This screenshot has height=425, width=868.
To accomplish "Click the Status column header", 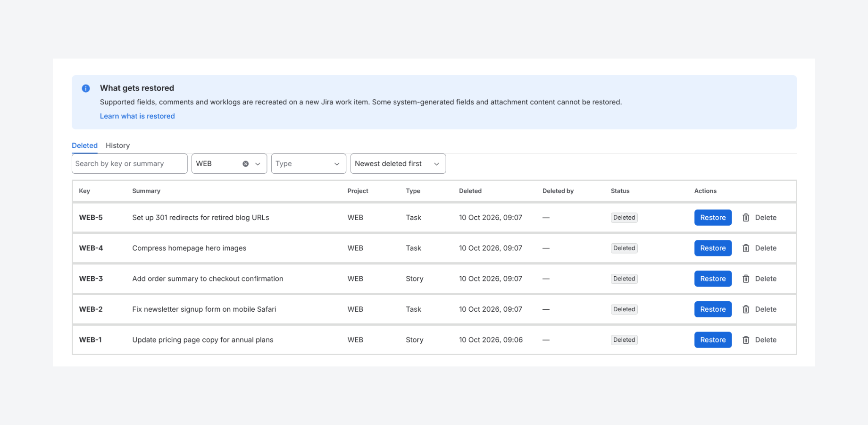I will pyautogui.click(x=620, y=191).
